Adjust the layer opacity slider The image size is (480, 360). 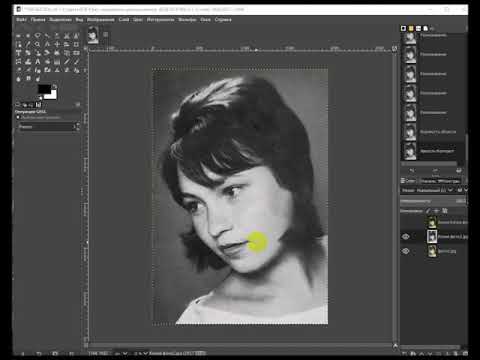[x=433, y=201]
